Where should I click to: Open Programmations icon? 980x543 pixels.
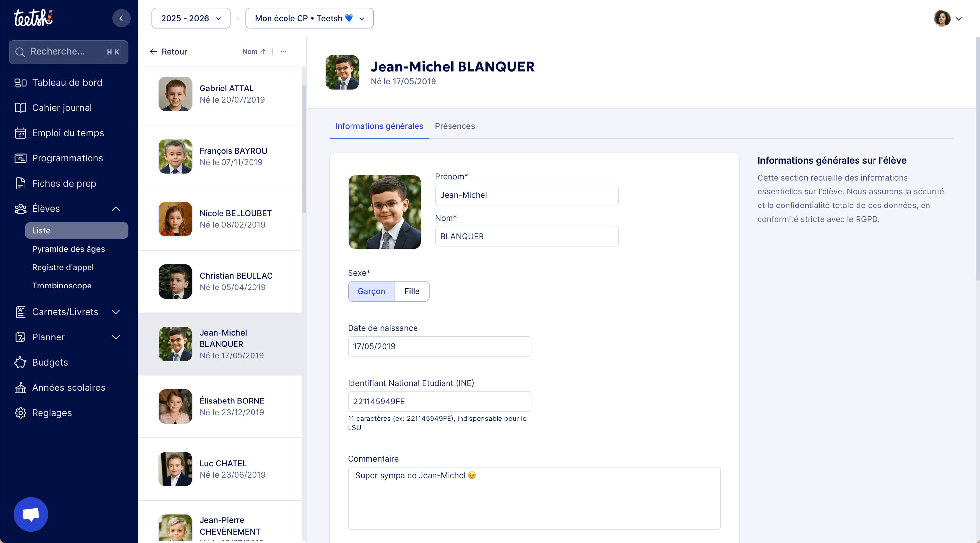coord(21,158)
